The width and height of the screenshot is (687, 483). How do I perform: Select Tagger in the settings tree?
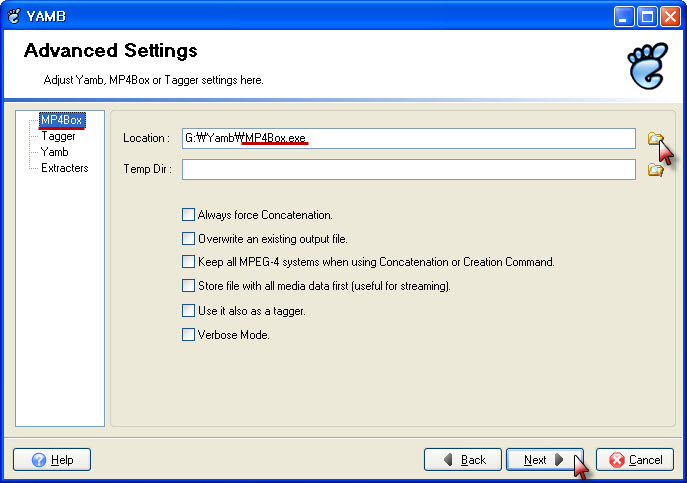click(58, 136)
